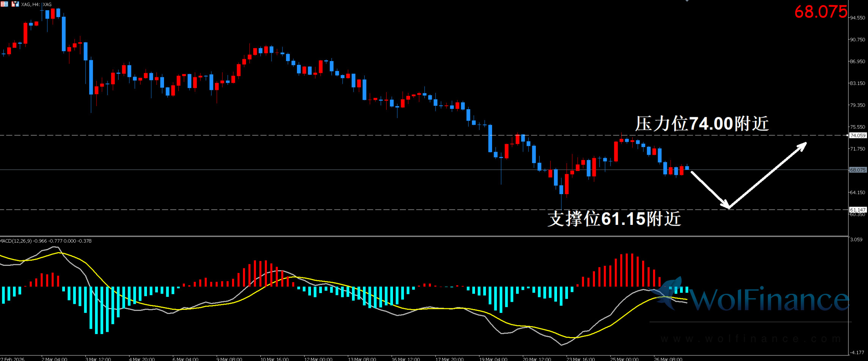Click the MACD(12,26,9) indicator label

tap(46, 241)
